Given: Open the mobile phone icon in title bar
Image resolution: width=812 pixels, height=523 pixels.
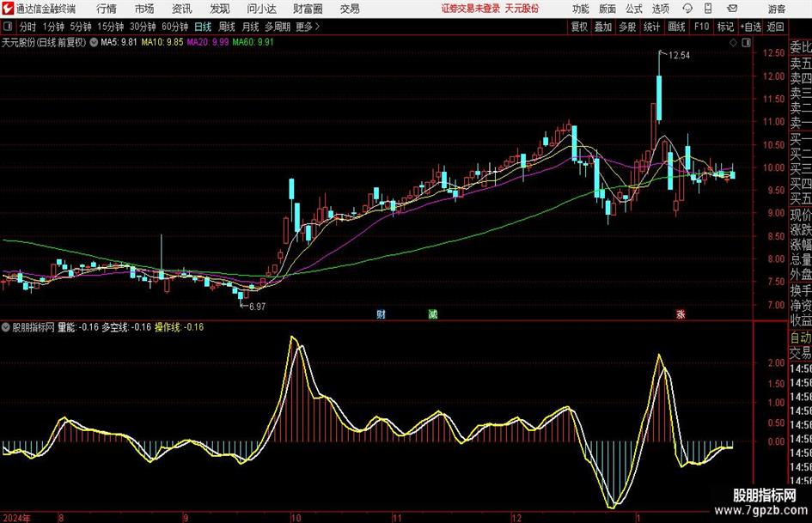Looking at the screenshot, I should (x=708, y=9).
